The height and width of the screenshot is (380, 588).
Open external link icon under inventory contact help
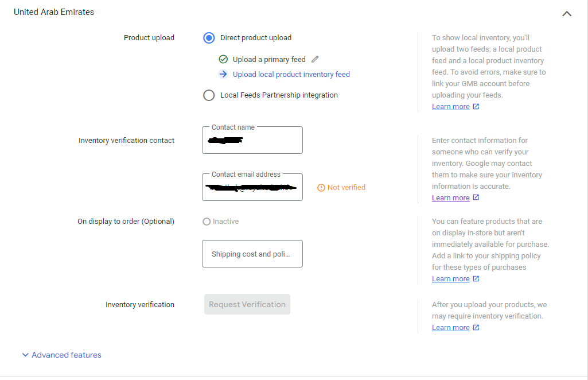point(476,197)
